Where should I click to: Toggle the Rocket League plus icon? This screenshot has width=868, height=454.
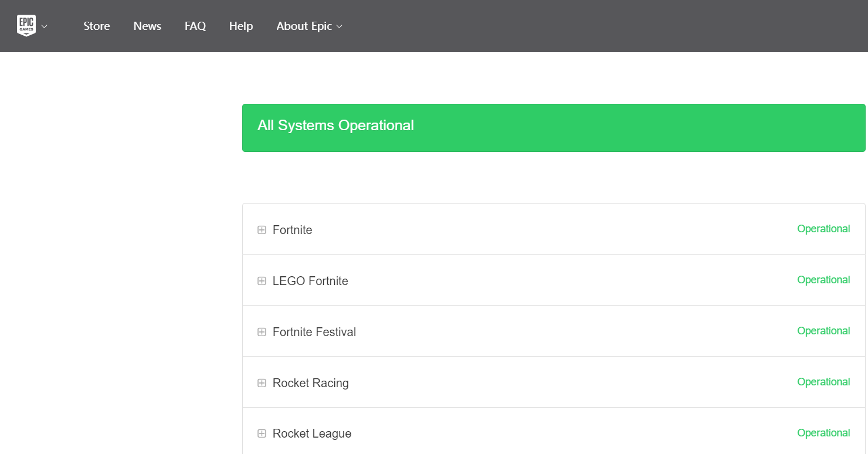click(262, 433)
